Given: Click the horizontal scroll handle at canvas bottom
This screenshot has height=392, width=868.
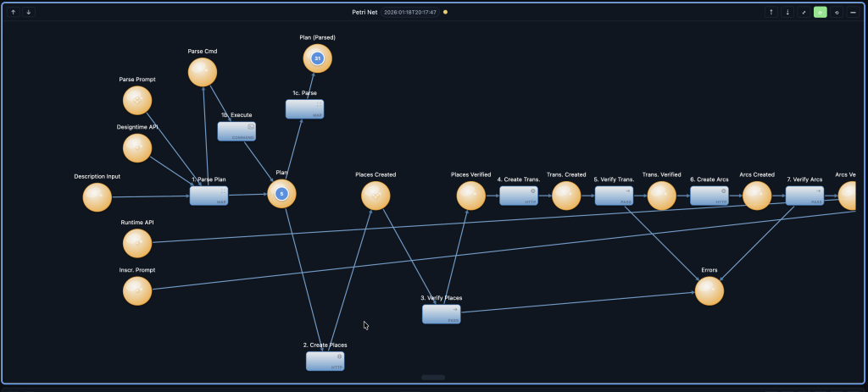Looking at the screenshot, I should pos(433,377).
